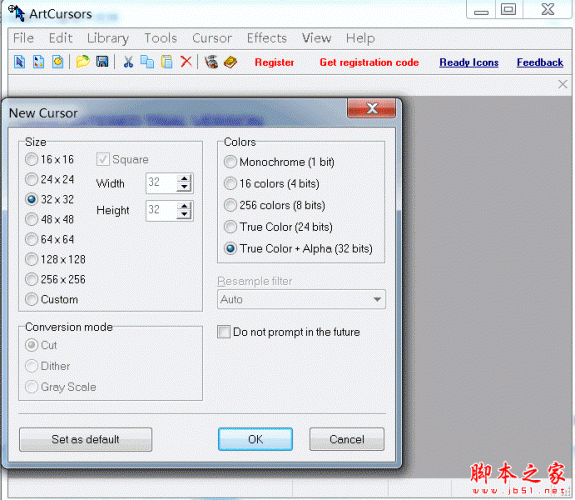
Task: Save using the floppy disk icon
Action: coord(102,61)
